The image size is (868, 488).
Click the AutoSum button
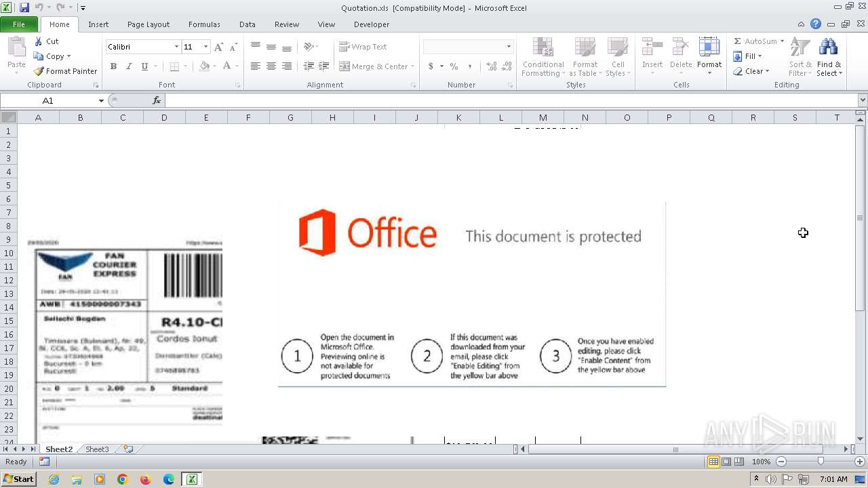758,41
